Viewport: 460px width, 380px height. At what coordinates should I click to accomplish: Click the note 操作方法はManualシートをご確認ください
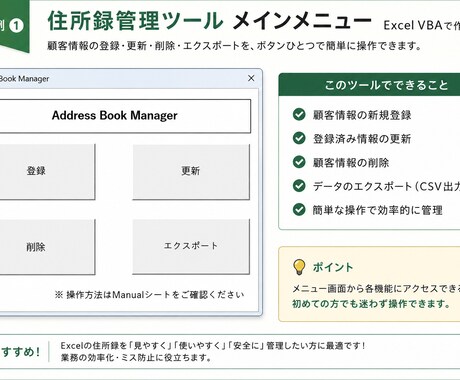click(149, 295)
